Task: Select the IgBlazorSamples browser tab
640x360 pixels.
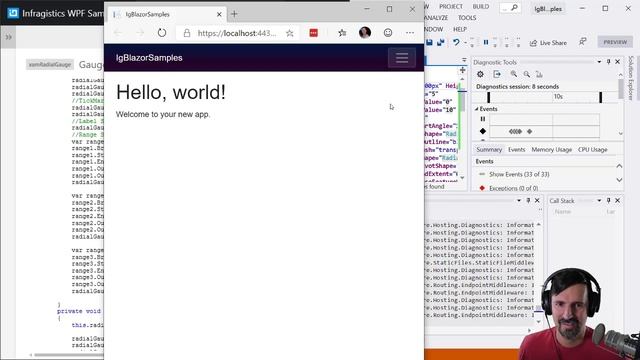Action: [x=167, y=14]
